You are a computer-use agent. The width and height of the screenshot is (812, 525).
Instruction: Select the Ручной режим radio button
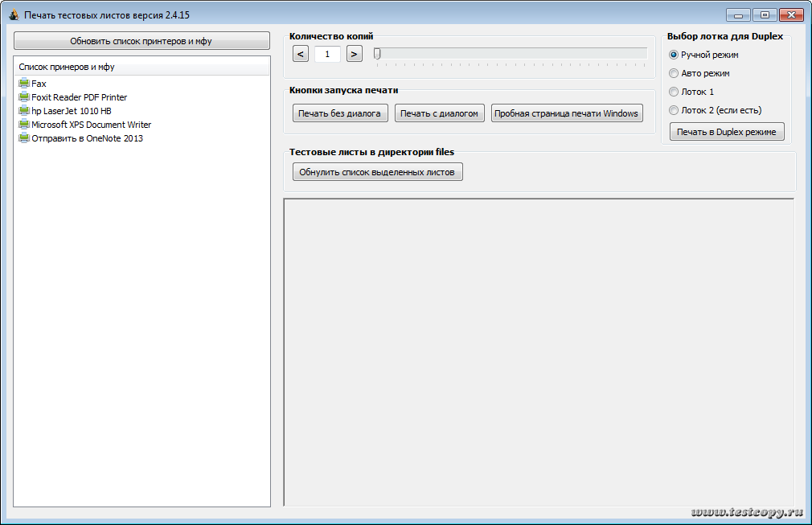[674, 55]
